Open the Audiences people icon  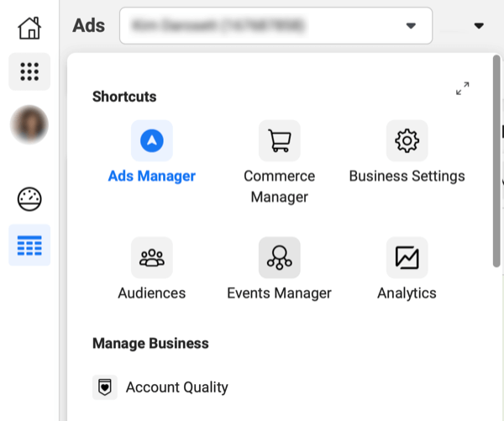pyautogui.click(x=152, y=258)
